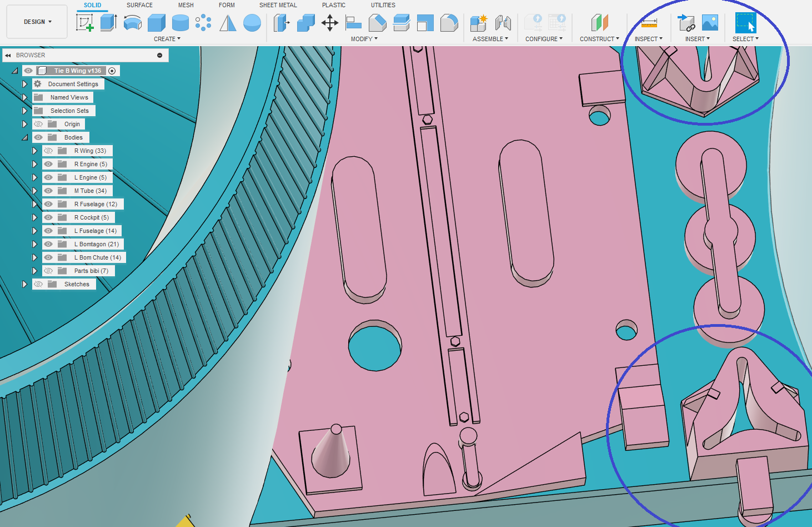Expand the Named Views node

[x=24, y=97]
